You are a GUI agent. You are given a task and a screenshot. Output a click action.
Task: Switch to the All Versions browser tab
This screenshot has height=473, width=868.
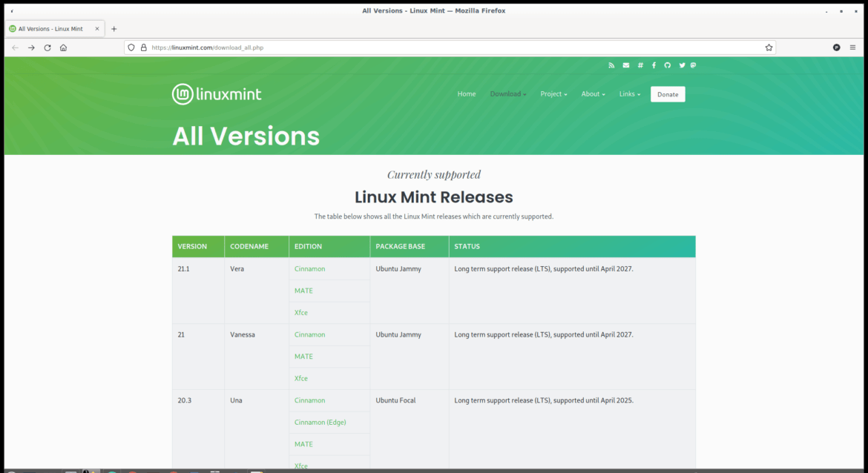52,28
